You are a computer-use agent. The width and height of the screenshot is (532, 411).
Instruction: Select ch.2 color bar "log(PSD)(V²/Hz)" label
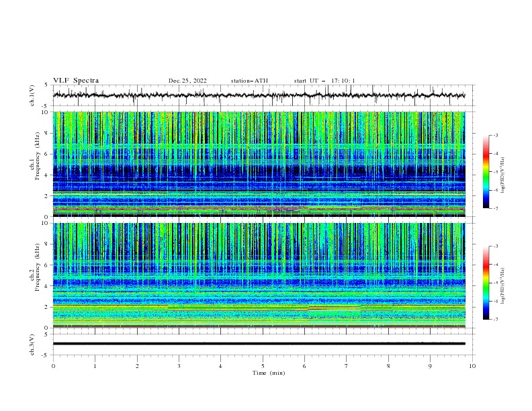(x=503, y=285)
